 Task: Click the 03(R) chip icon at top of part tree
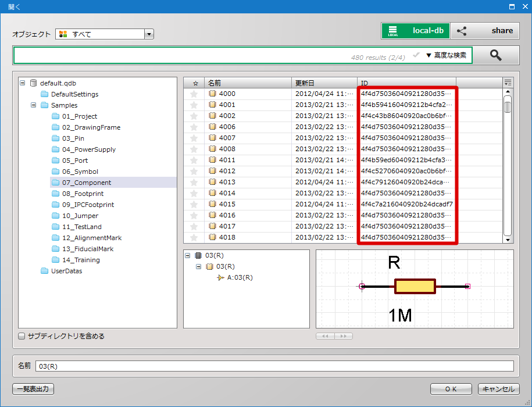tap(198, 255)
